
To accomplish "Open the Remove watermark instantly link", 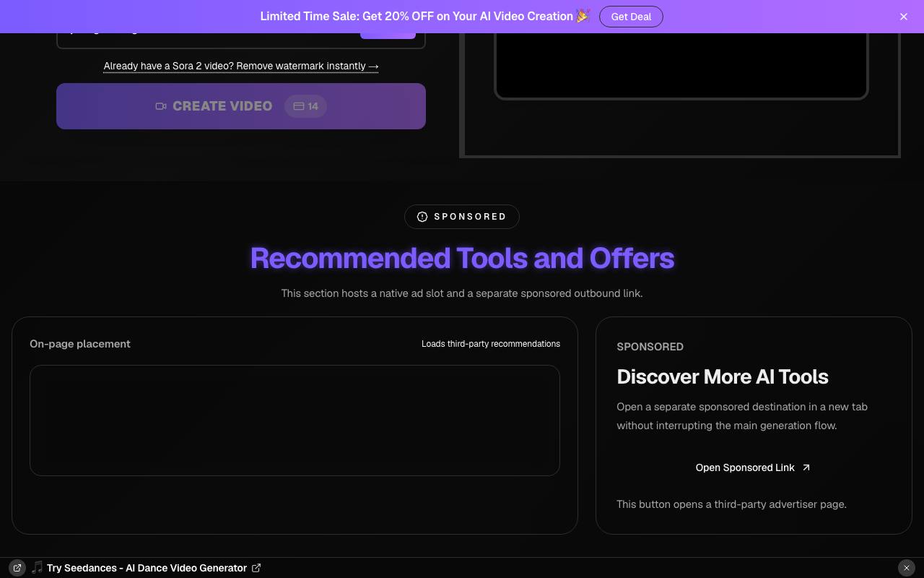I will tap(241, 66).
